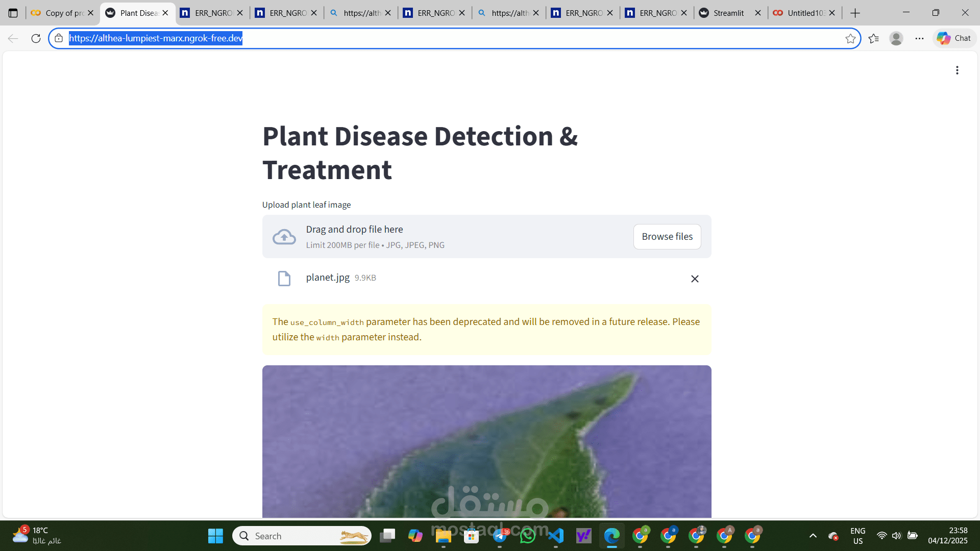Remove the uploaded planet.jpg file
980x551 pixels.
(x=695, y=279)
